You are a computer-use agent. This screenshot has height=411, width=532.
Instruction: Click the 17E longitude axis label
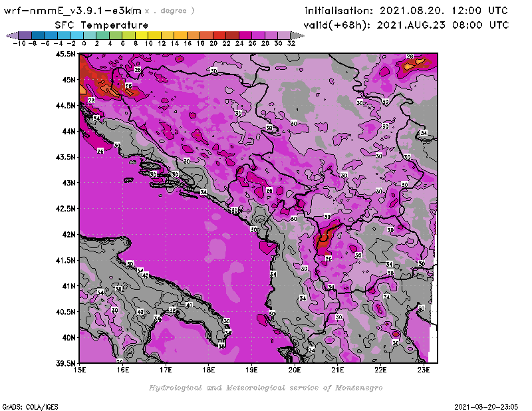[166, 370]
